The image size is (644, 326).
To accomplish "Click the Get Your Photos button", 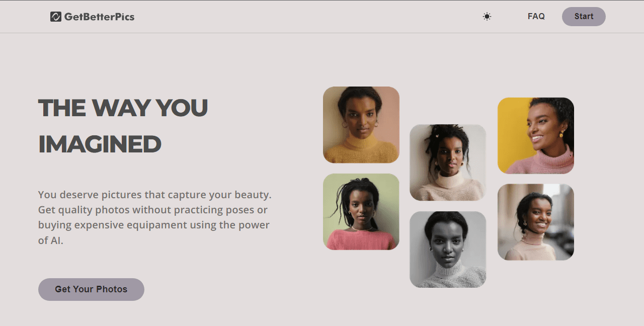I will click(x=91, y=289).
